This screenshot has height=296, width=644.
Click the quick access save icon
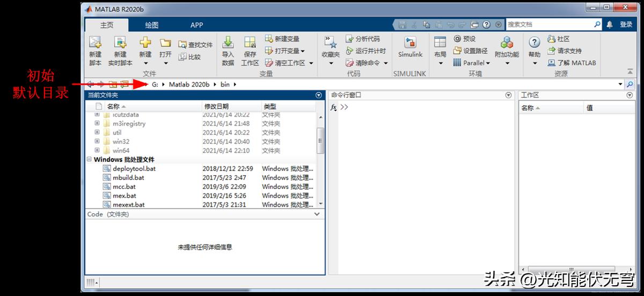pyautogui.click(x=402, y=25)
